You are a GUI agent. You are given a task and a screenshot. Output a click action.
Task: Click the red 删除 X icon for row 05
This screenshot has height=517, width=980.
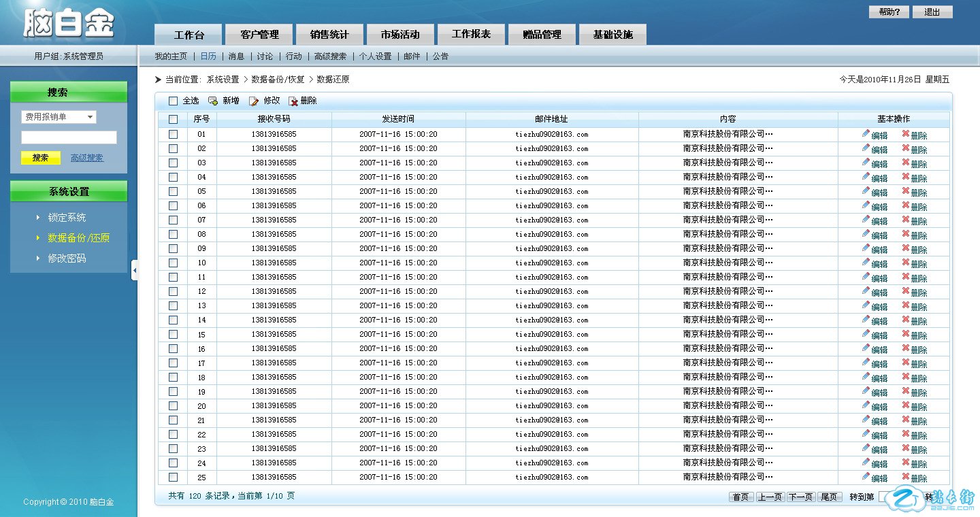pyautogui.click(x=906, y=190)
